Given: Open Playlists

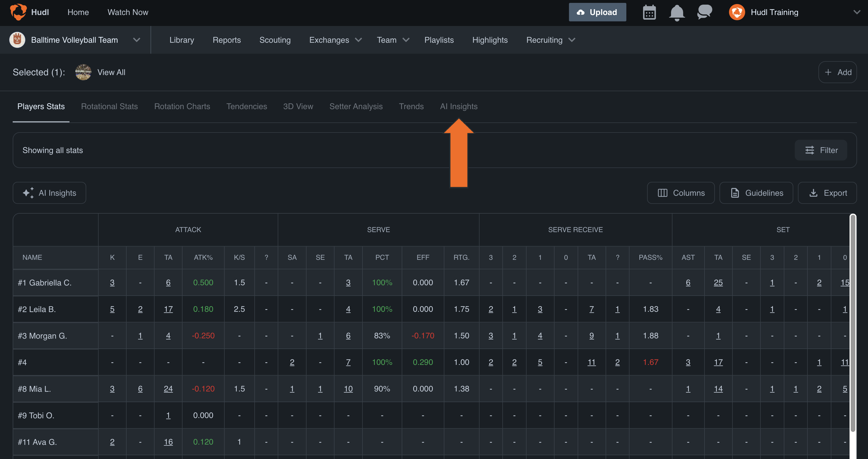Looking at the screenshot, I should [439, 40].
